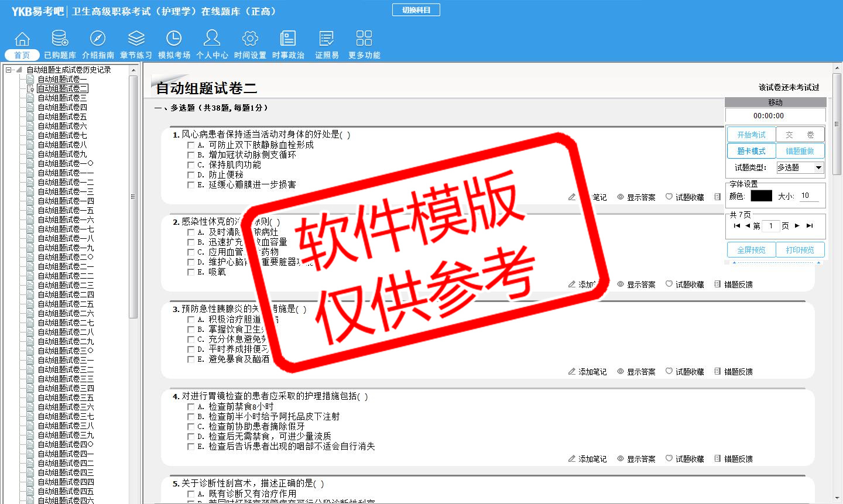Open the 已购题库 database icon
Screen dimensions: 843x504
tap(60, 39)
